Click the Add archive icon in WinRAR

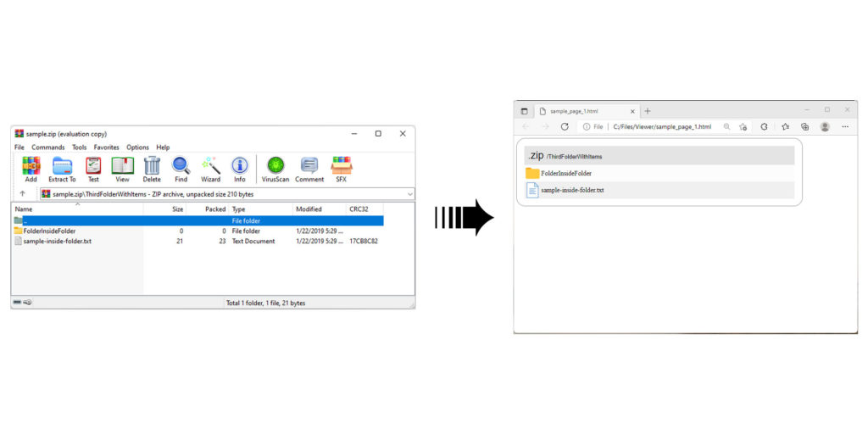(31, 168)
